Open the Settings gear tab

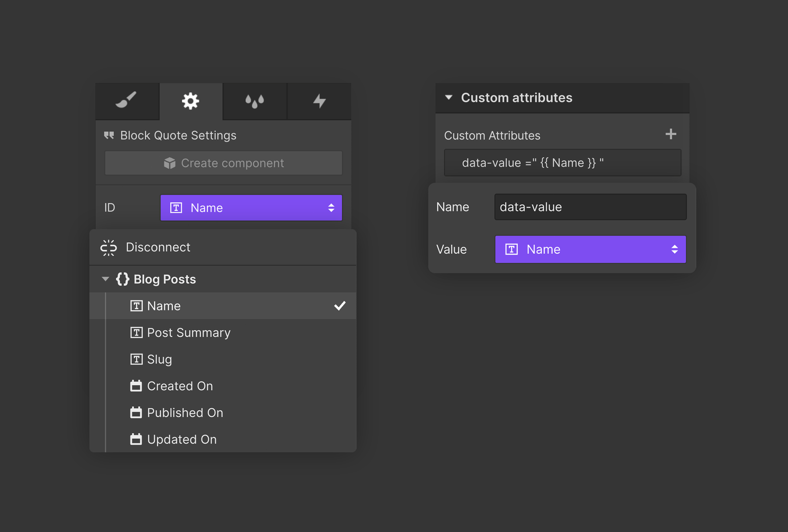[191, 101]
